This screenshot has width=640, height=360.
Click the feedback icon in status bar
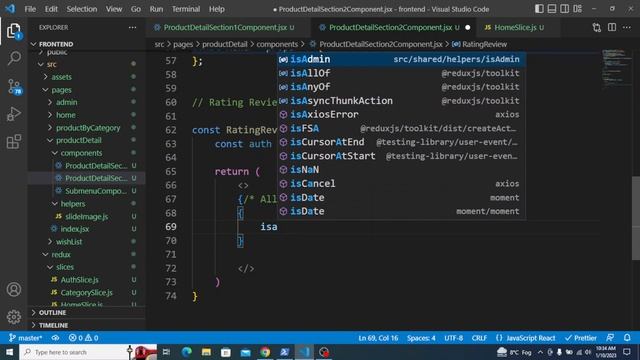pos(610,338)
